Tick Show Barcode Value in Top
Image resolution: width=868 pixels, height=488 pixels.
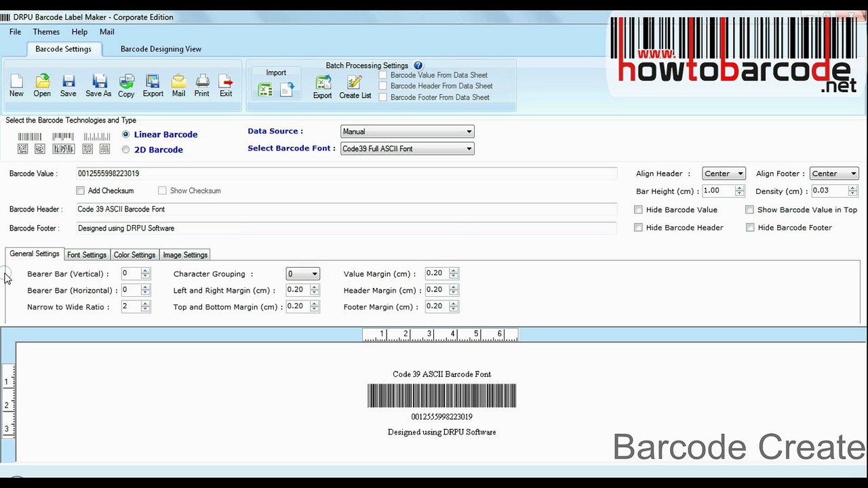point(749,210)
